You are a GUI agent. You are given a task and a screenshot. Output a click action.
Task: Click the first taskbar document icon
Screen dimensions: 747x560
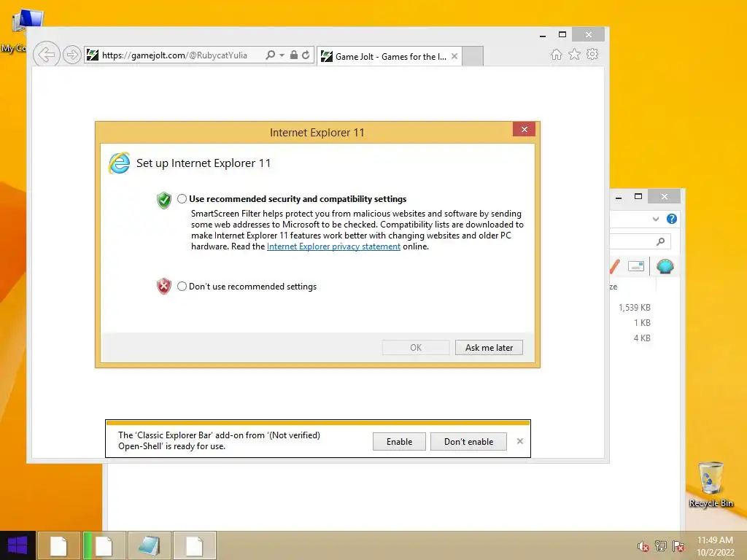pyautogui.click(x=58, y=545)
